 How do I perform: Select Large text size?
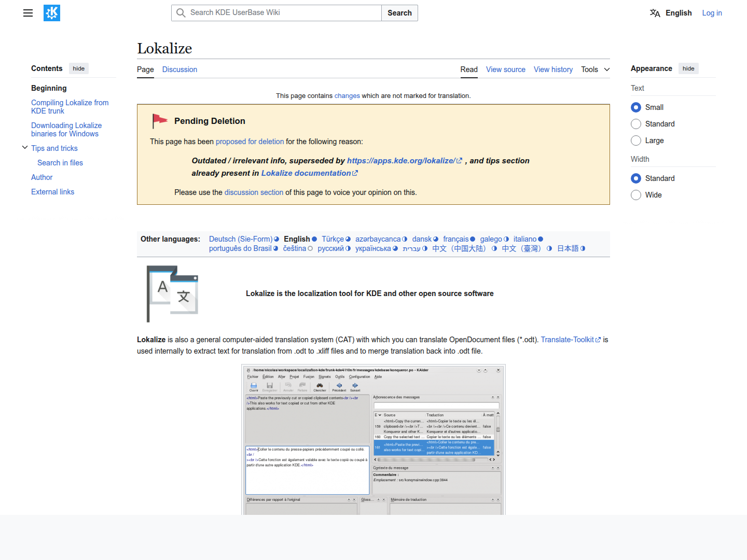636,141
